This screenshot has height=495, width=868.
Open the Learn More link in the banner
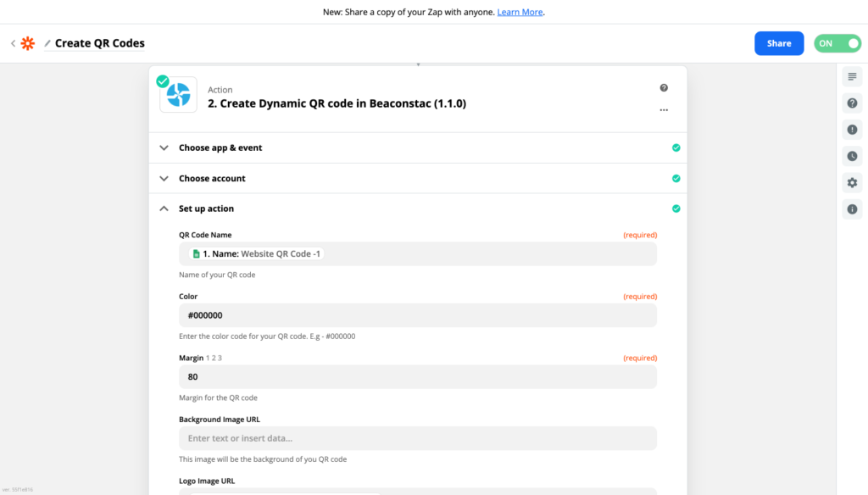[520, 12]
